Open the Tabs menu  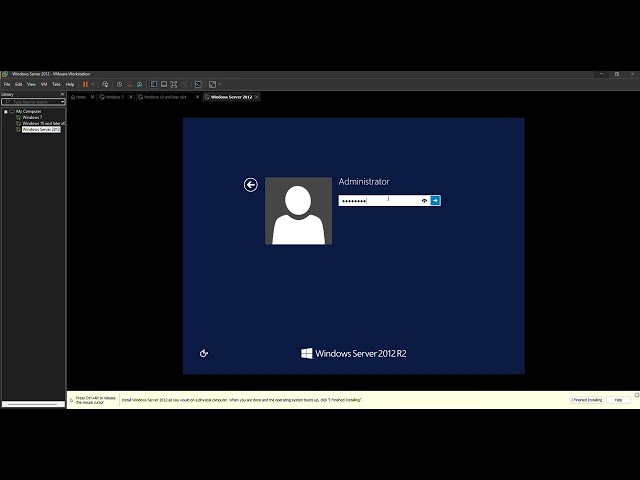click(x=56, y=84)
